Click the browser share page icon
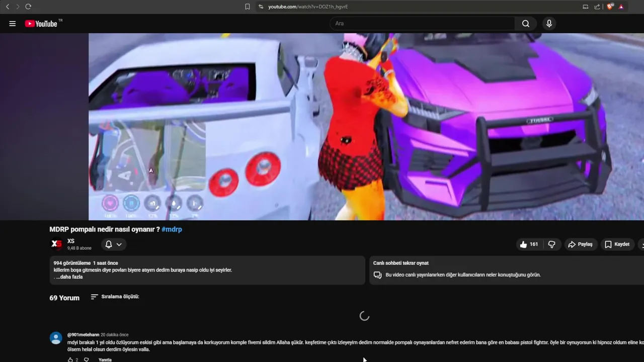The image size is (644, 362). 597,7
